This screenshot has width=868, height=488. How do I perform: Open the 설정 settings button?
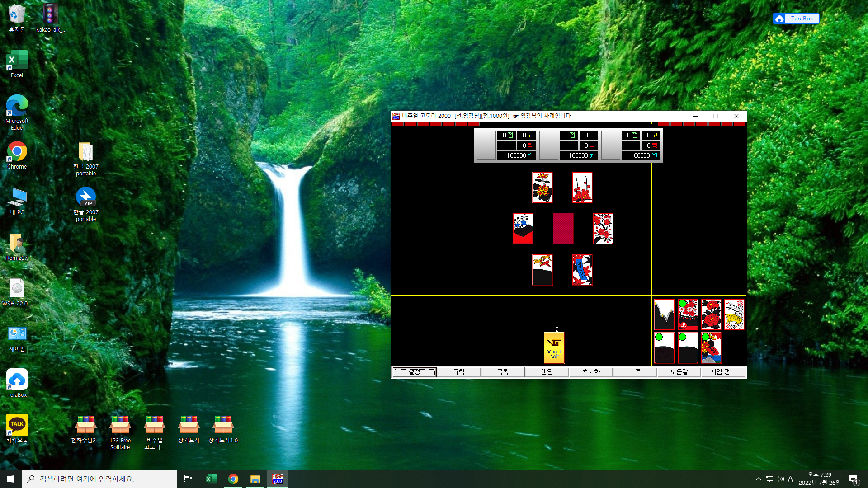(414, 372)
